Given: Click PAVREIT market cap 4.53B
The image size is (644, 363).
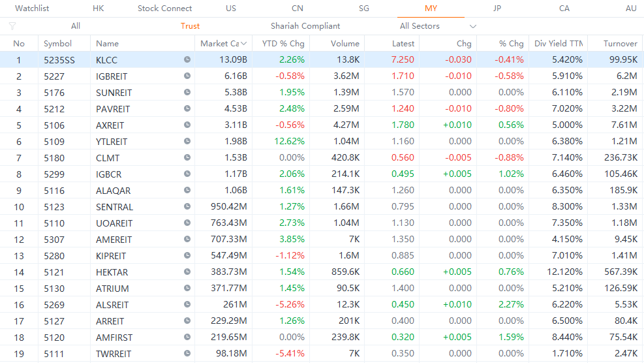Looking at the screenshot, I should 236,109.
